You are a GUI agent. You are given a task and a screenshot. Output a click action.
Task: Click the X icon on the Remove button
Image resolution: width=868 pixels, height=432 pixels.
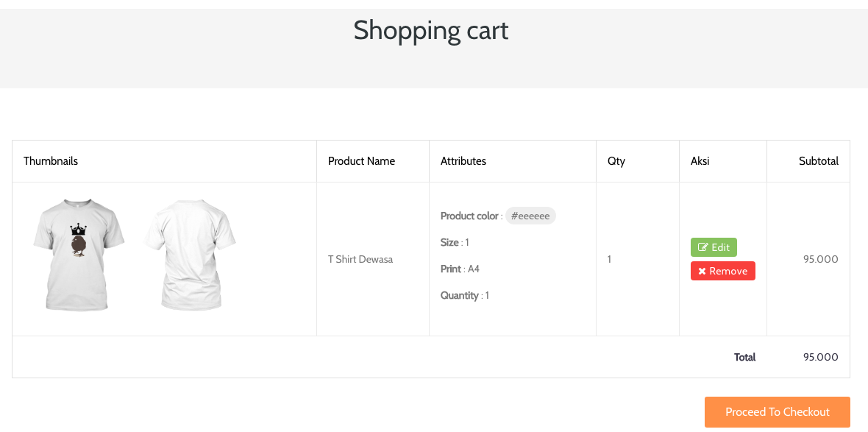[x=702, y=272]
